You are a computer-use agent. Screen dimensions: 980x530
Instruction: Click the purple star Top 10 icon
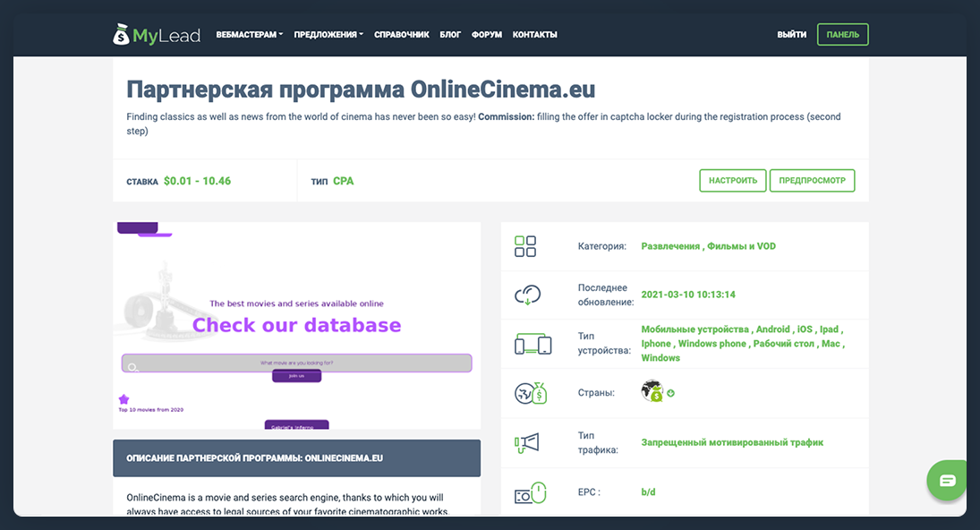coord(124,399)
